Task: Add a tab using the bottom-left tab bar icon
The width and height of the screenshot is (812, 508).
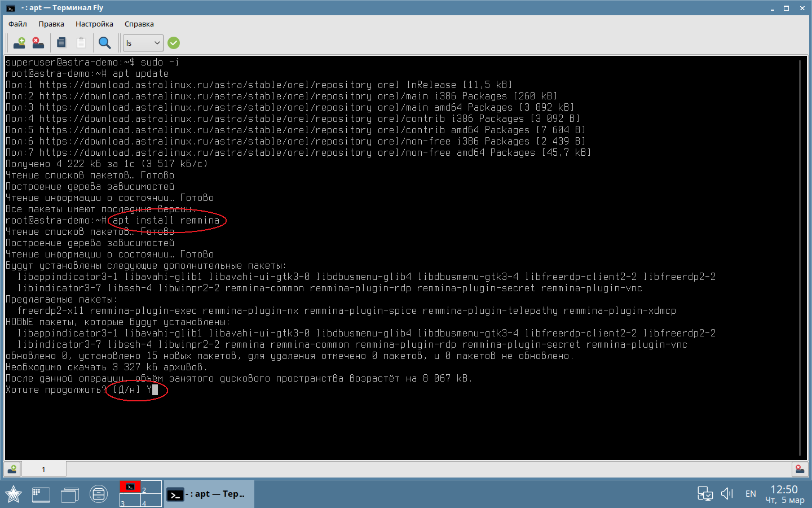Action: pos(12,469)
